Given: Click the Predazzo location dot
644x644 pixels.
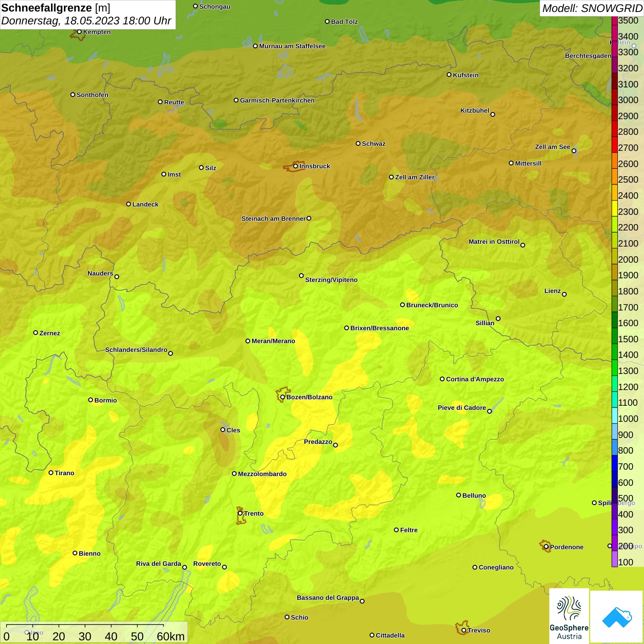Looking at the screenshot, I should coord(335,445).
